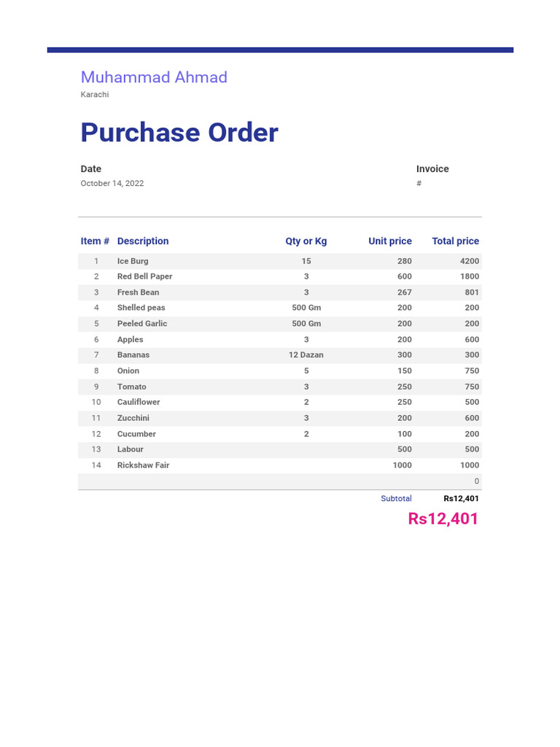Click the Subtotal label
This screenshot has width=560, height=747.
[x=396, y=498]
